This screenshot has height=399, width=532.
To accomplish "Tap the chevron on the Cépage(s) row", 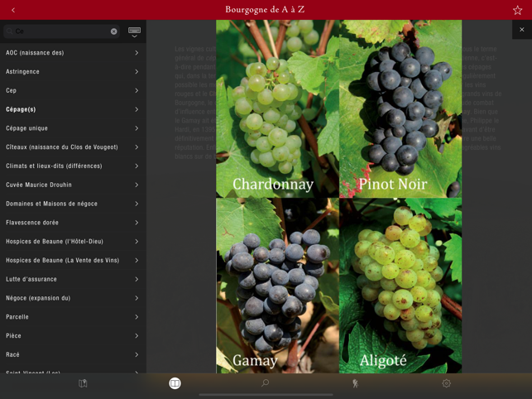I will 137,109.
